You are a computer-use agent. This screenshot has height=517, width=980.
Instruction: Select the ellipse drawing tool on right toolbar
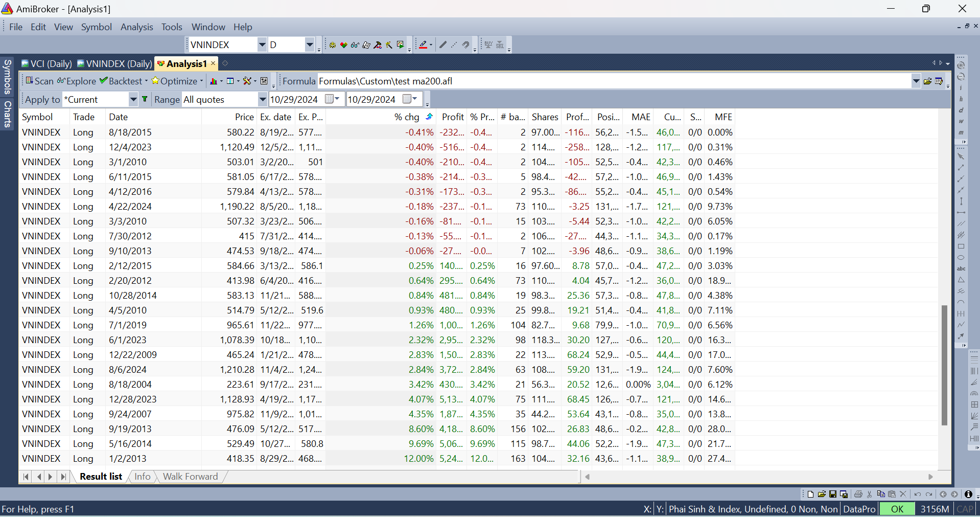[x=961, y=258]
